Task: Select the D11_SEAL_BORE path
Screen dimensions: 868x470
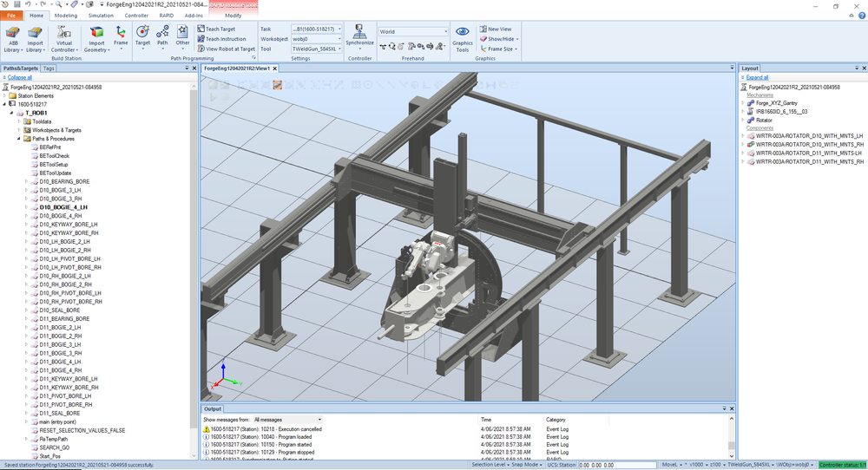Action: [59, 413]
